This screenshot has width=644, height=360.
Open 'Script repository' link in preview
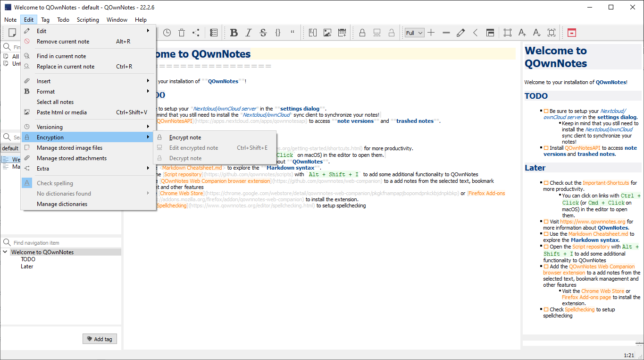coord(591,247)
